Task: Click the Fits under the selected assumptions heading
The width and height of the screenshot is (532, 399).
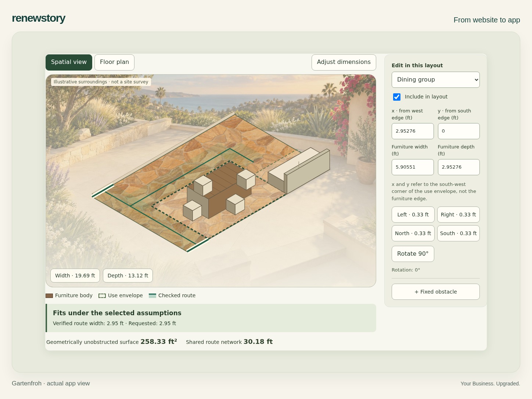Action: 117,313
